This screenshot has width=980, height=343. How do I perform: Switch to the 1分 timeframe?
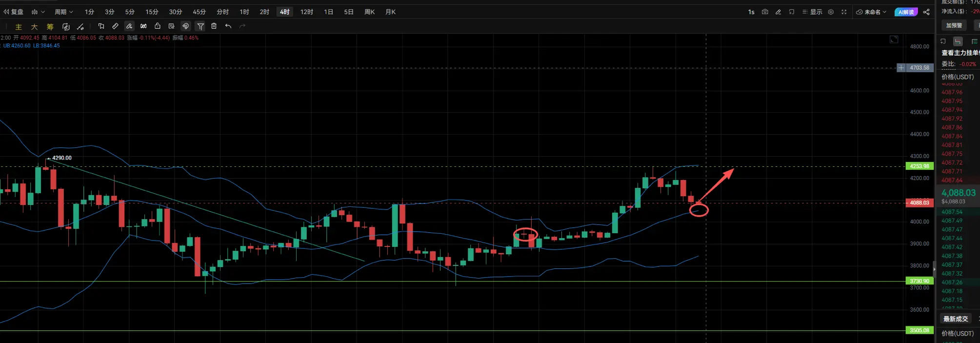coord(89,12)
